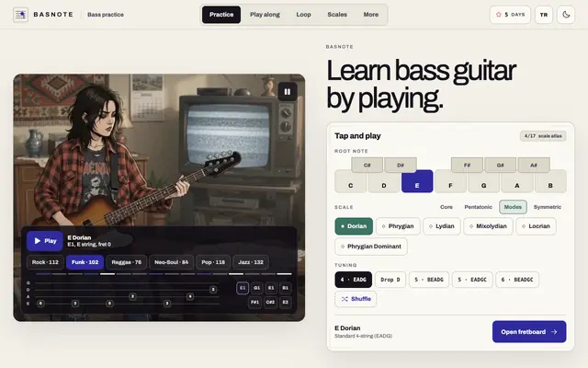The width and height of the screenshot is (588, 368).
Task: Set root note to F
Action: click(x=450, y=181)
